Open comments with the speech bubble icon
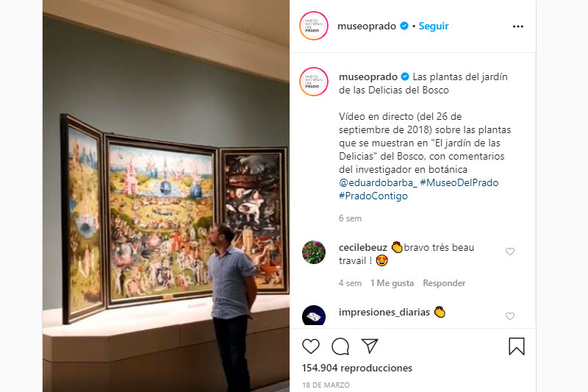Screen dimensions: 588x392 click(x=340, y=346)
